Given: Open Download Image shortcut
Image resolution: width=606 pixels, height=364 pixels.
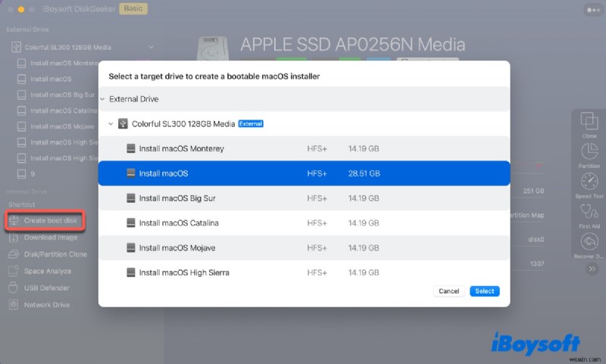Looking at the screenshot, I should point(43,238).
